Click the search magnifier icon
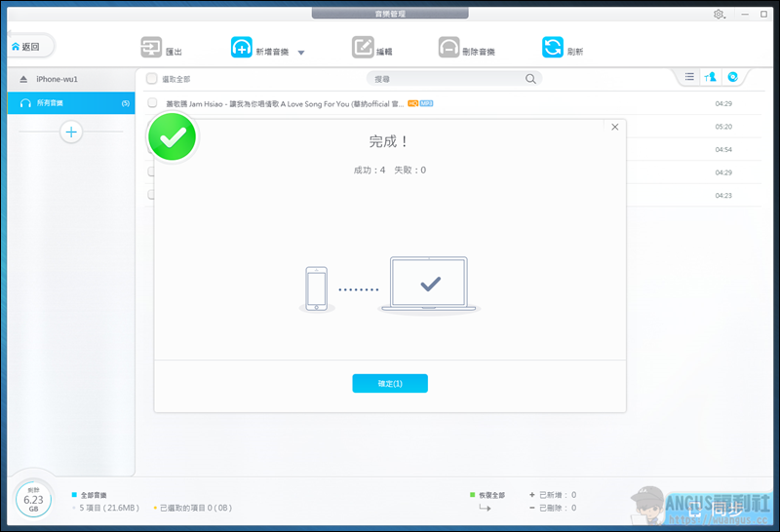 (531, 79)
